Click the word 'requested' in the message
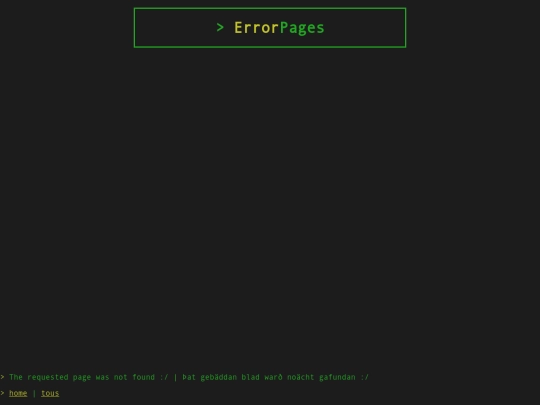The height and width of the screenshot is (405, 540). [48, 377]
